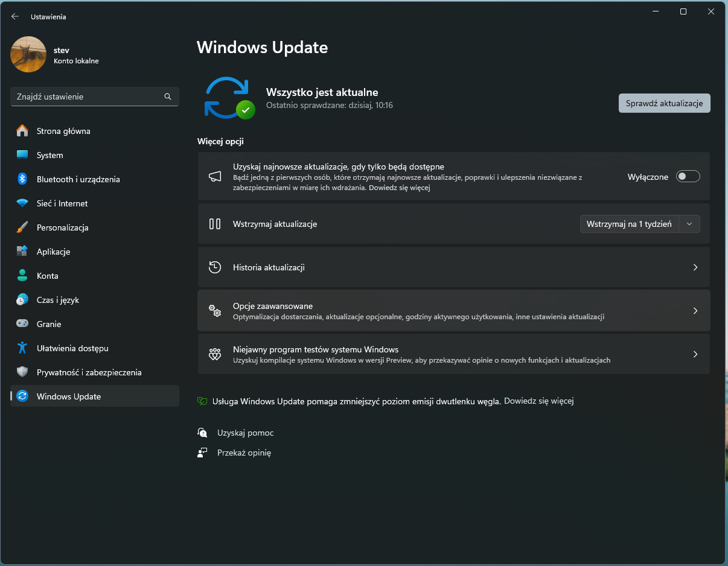728x566 pixels.
Task: Click the Ułatwienia dostępu accessibility icon
Action: tap(22, 348)
